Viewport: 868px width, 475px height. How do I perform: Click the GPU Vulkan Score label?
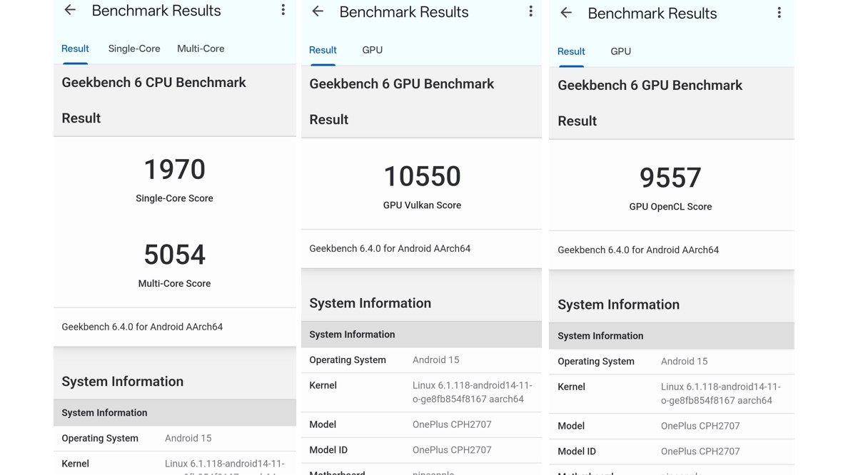pyautogui.click(x=422, y=205)
